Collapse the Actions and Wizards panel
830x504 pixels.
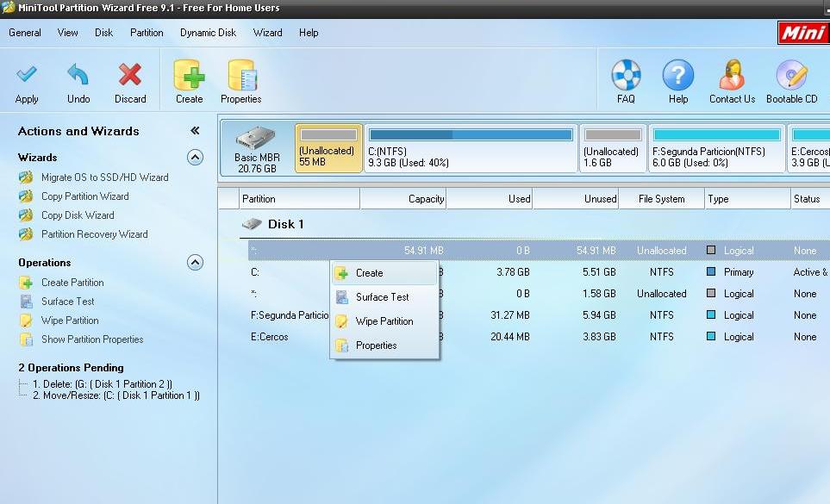(x=195, y=131)
